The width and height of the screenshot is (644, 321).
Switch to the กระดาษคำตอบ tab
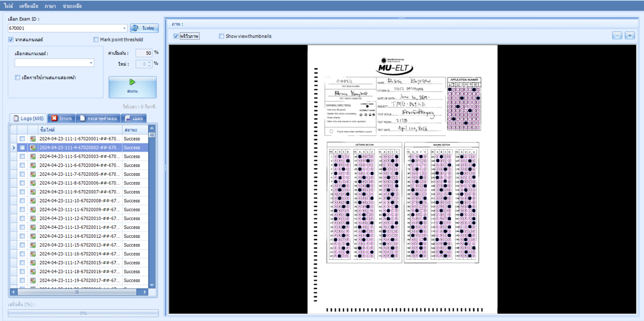(98, 118)
